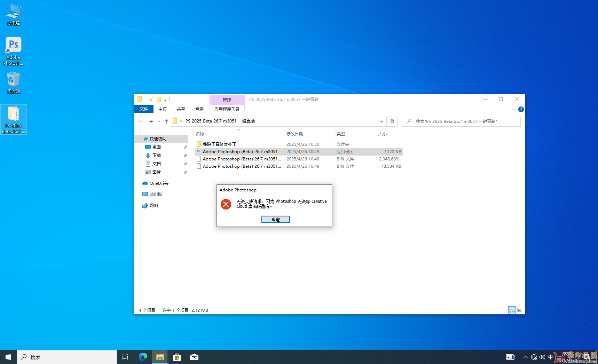Open network settings tray icon
The image size is (598, 364).
tap(534, 357)
